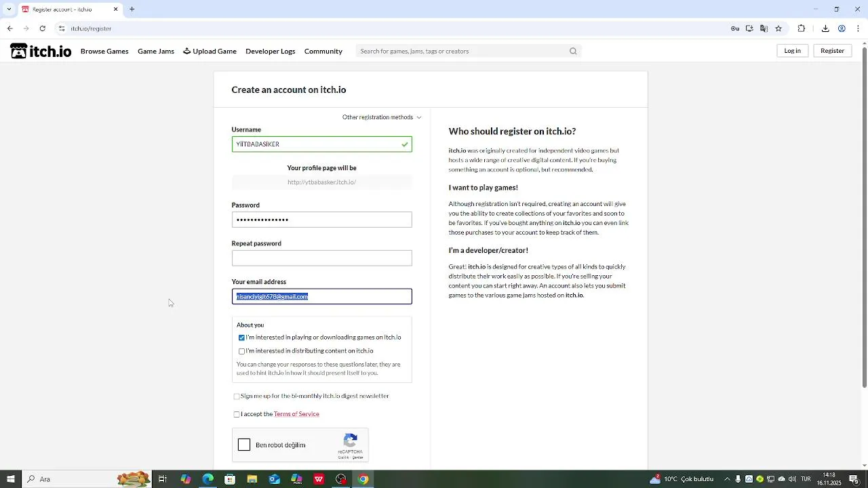This screenshot has height=488, width=868.
Task: Open the Chrome three-dot menu
Action: (858, 28)
